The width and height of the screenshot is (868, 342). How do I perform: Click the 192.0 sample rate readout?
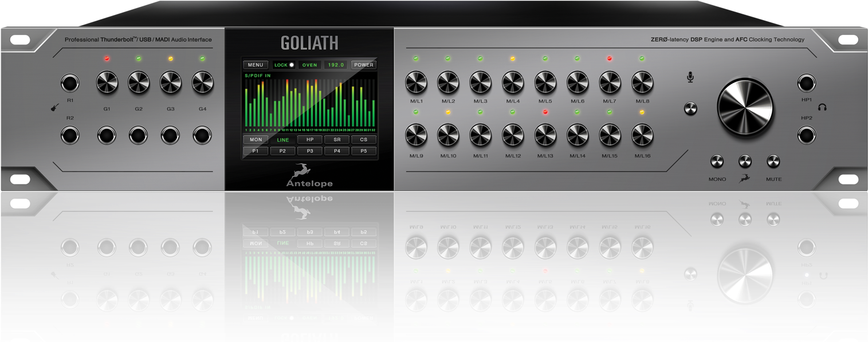[x=335, y=65]
